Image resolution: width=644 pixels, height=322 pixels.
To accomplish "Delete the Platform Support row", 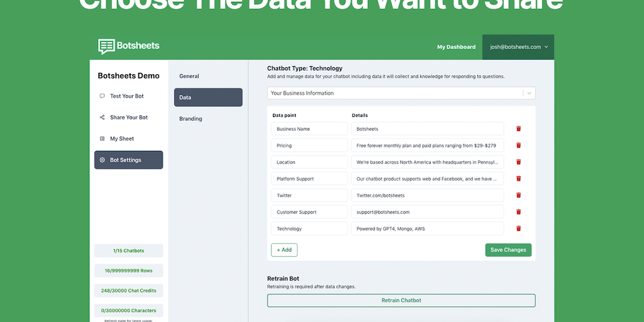I will (x=518, y=179).
